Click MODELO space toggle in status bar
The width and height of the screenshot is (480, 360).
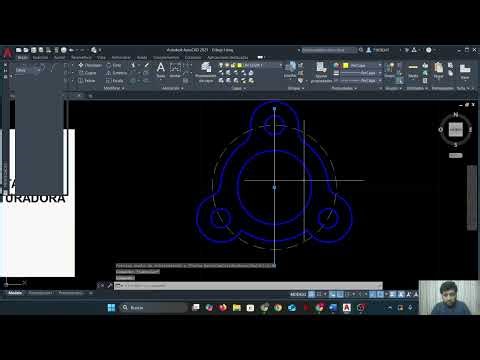[298, 294]
